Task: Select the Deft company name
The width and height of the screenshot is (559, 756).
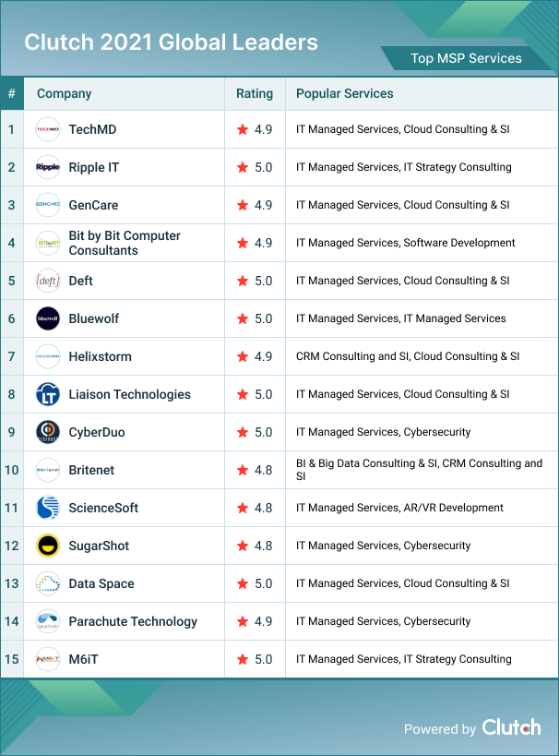Action: click(80, 281)
